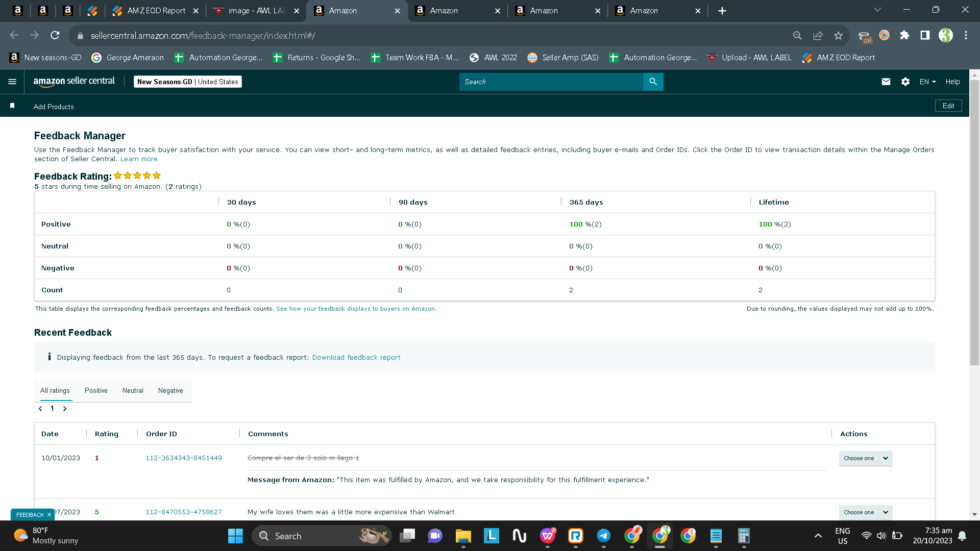
Task: Toggle the browser side panel icon
Action: point(925,35)
